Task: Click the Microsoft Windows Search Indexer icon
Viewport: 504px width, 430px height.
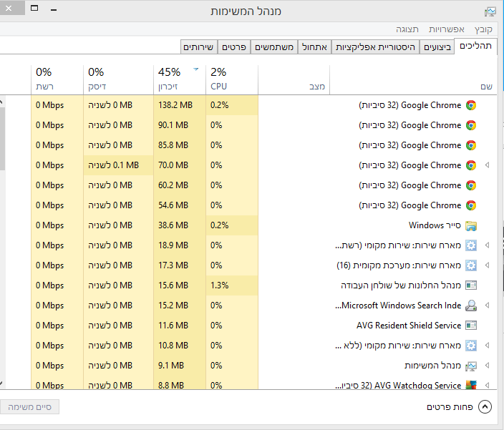Action: pyautogui.click(x=471, y=306)
